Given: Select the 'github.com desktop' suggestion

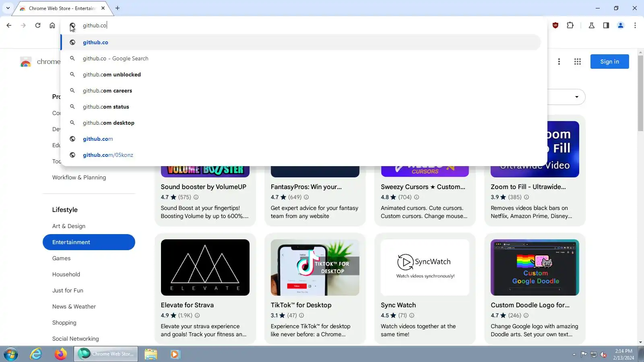Looking at the screenshot, I should click(x=301, y=123).
